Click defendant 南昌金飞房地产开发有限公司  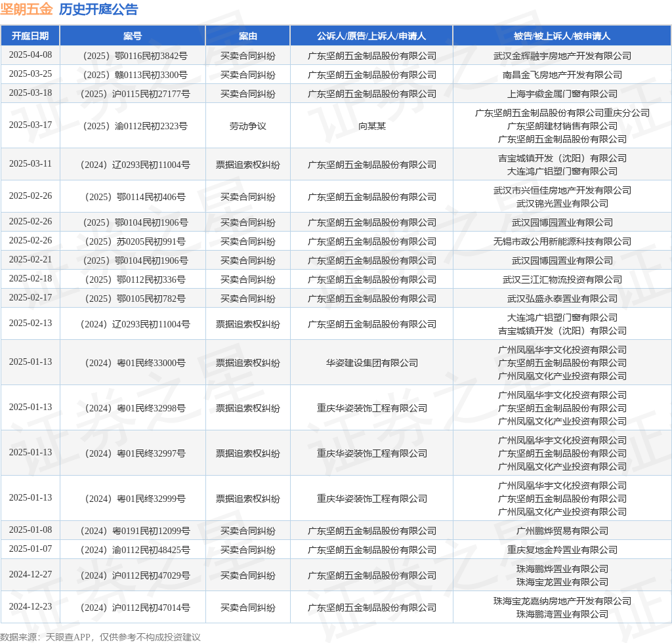point(562,75)
